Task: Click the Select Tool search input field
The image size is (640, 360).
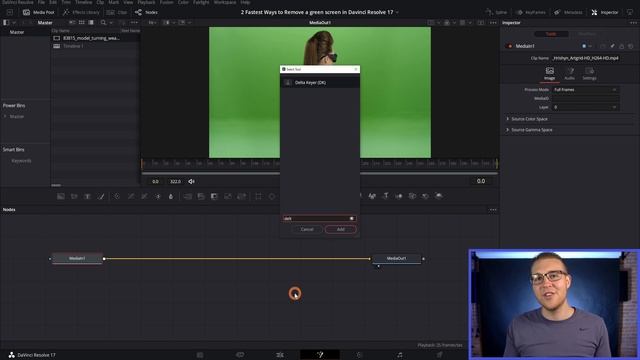Action: click(319, 218)
